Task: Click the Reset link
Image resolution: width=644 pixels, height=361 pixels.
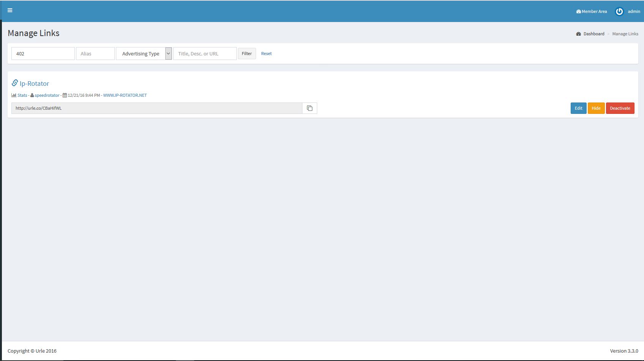Action: (266, 54)
